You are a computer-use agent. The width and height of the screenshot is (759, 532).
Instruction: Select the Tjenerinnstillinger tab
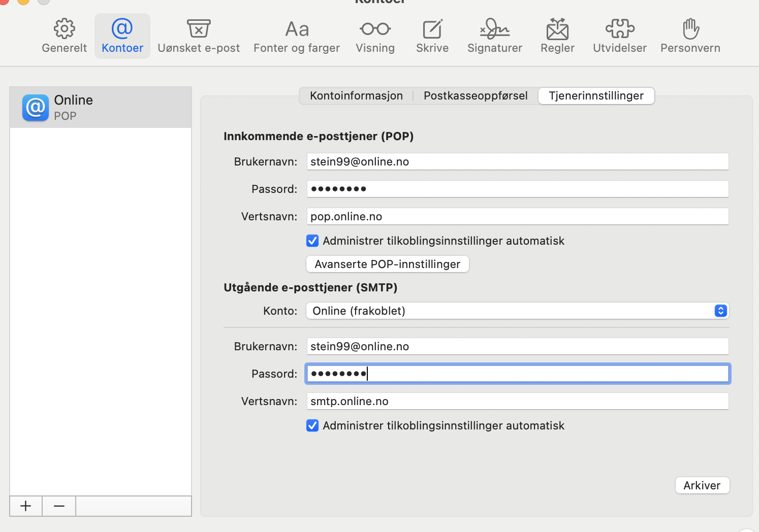[596, 96]
